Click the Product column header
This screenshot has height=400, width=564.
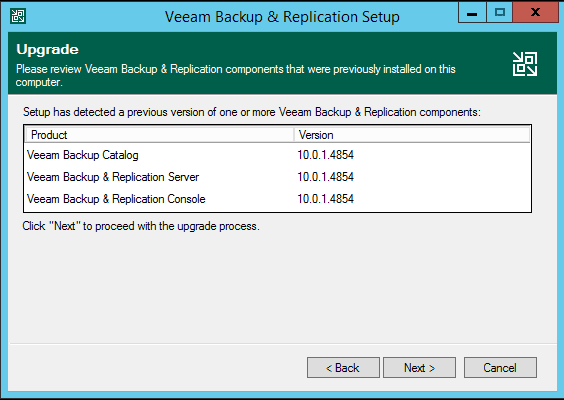160,135
